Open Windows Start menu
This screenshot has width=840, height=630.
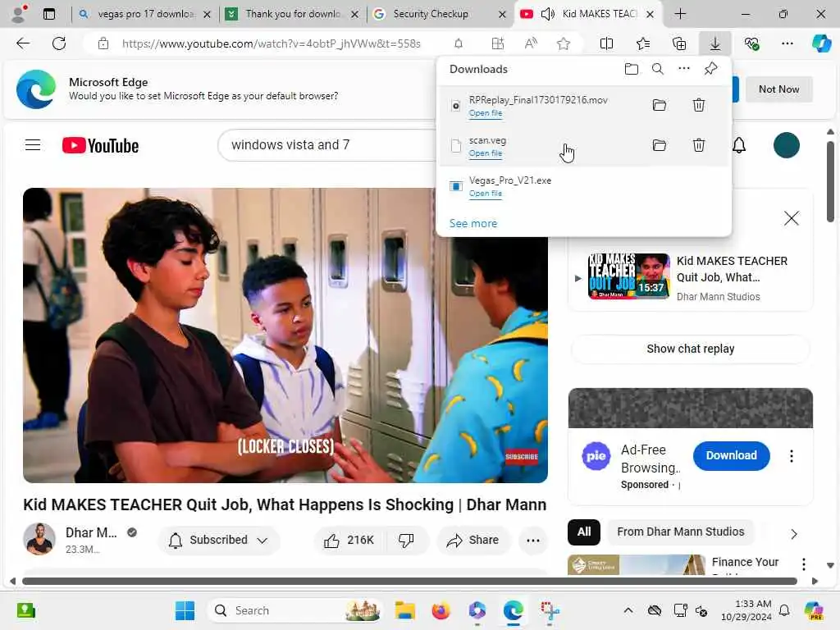click(185, 610)
